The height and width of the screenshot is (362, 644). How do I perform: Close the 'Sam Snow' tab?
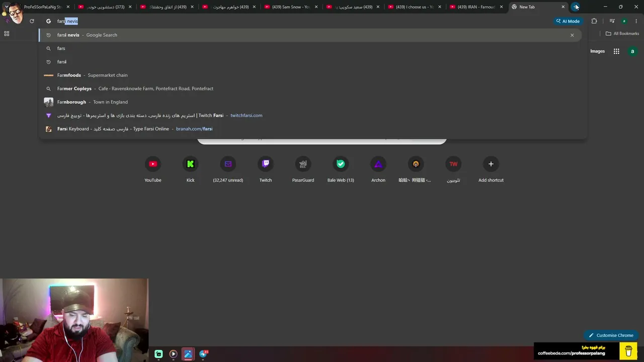click(316, 7)
